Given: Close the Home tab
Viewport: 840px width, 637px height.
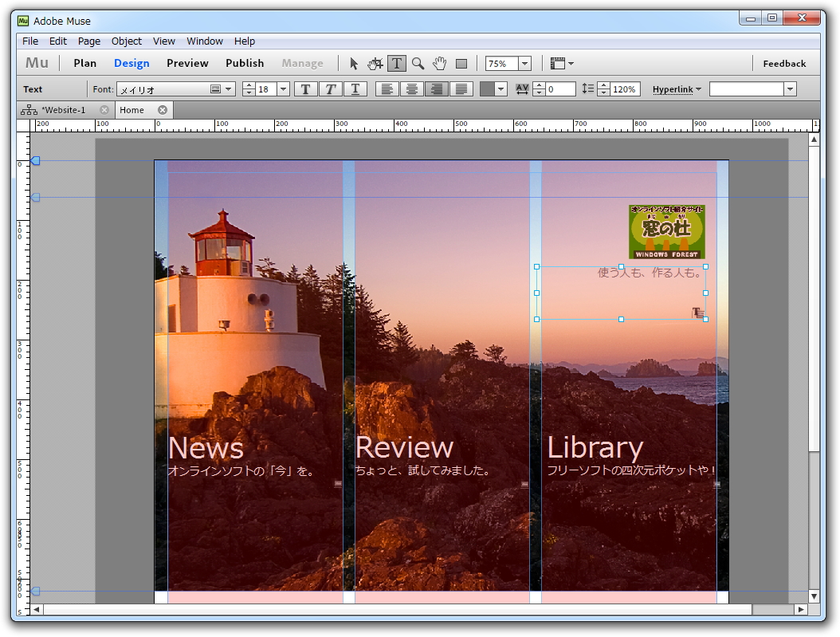Looking at the screenshot, I should 163,110.
